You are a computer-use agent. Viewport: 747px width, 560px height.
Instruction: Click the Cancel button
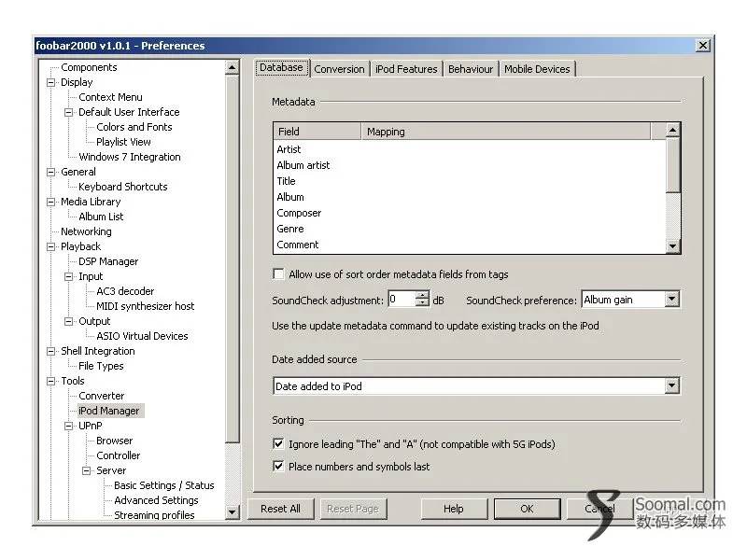(x=599, y=509)
